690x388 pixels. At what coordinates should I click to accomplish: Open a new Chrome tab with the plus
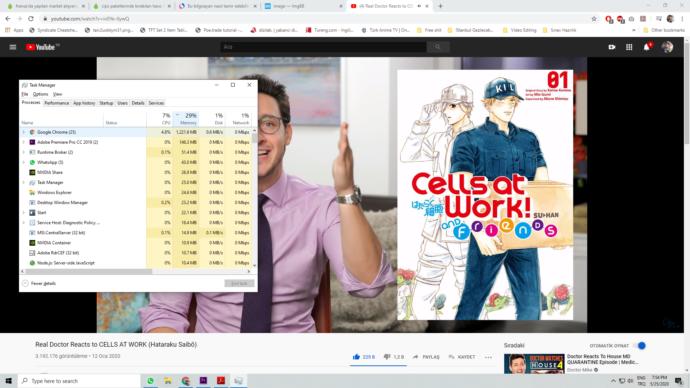click(x=440, y=6)
